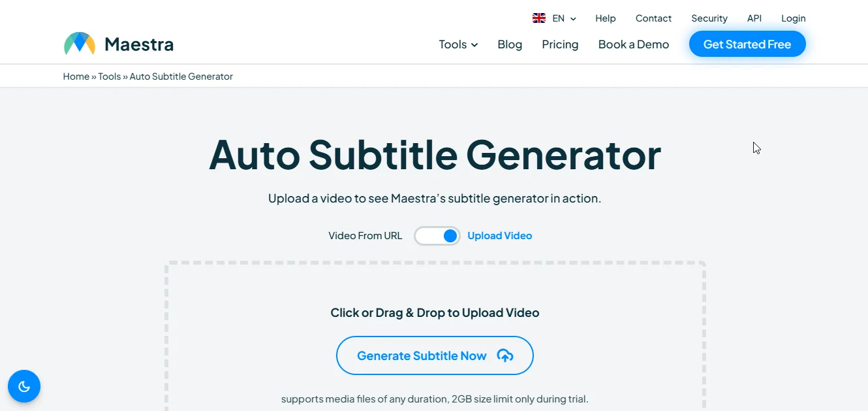Select the Upload Video option label
Image resolution: width=868 pixels, height=411 pixels.
tap(500, 236)
